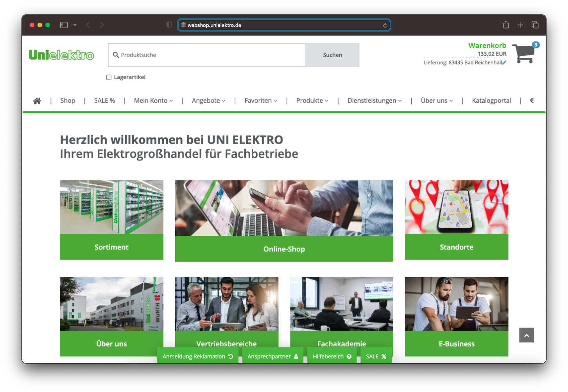Open the Online-Shop tile link

(284, 249)
